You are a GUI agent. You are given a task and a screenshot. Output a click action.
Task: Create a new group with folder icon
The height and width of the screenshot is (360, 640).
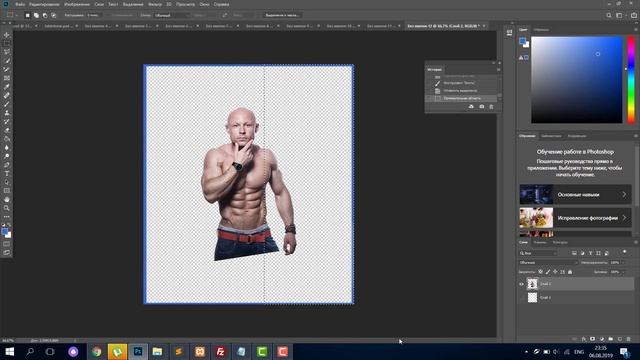point(611,339)
